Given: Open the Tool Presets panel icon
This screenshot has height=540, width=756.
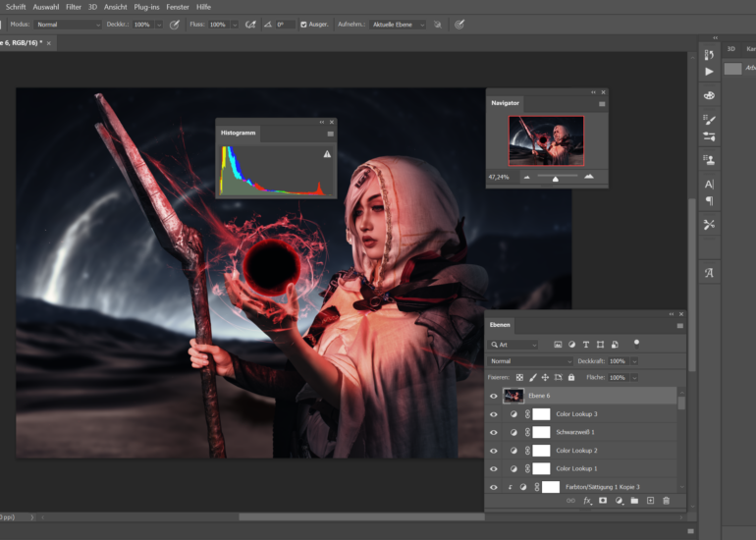Looking at the screenshot, I should click(x=709, y=225).
